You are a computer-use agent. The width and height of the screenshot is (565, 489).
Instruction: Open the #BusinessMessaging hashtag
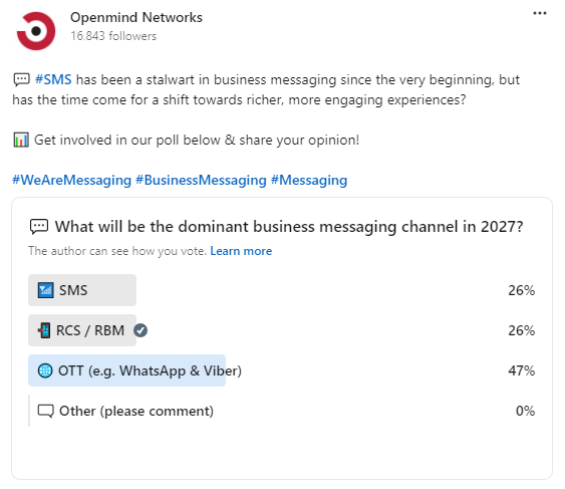(x=201, y=180)
